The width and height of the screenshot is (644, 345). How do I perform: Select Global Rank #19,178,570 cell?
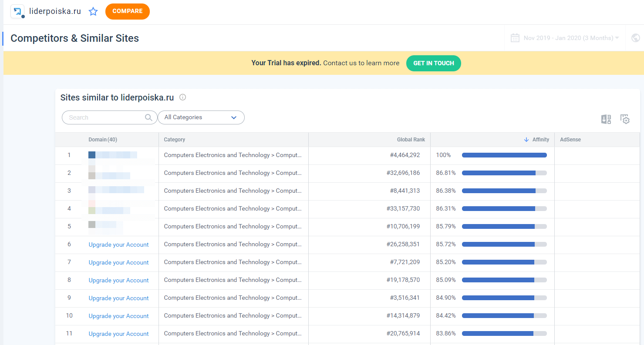click(403, 280)
